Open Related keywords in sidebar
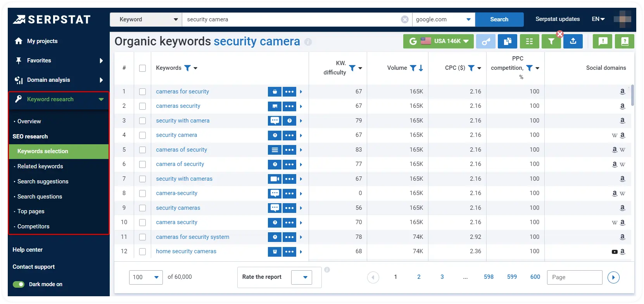This screenshot has height=304, width=644. [40, 166]
